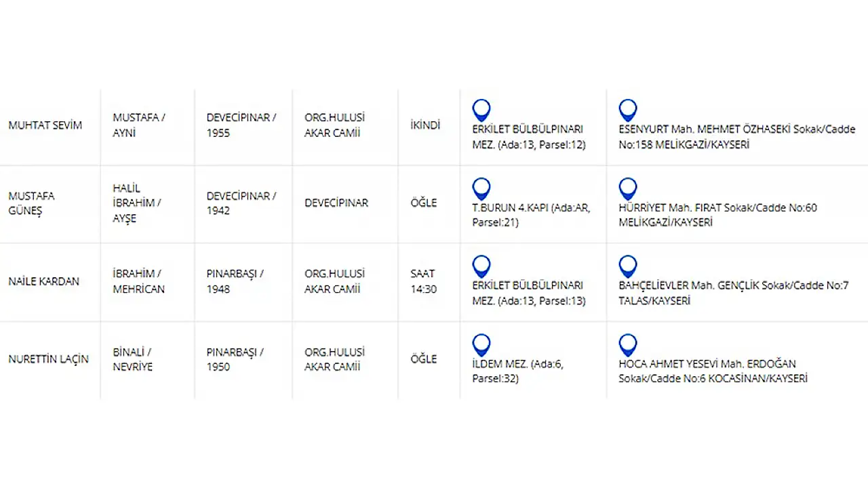Image resolution: width=868 pixels, height=488 pixels.
Task: Click map pin for Muhtat Sevim's cemetery
Action: [x=481, y=109]
